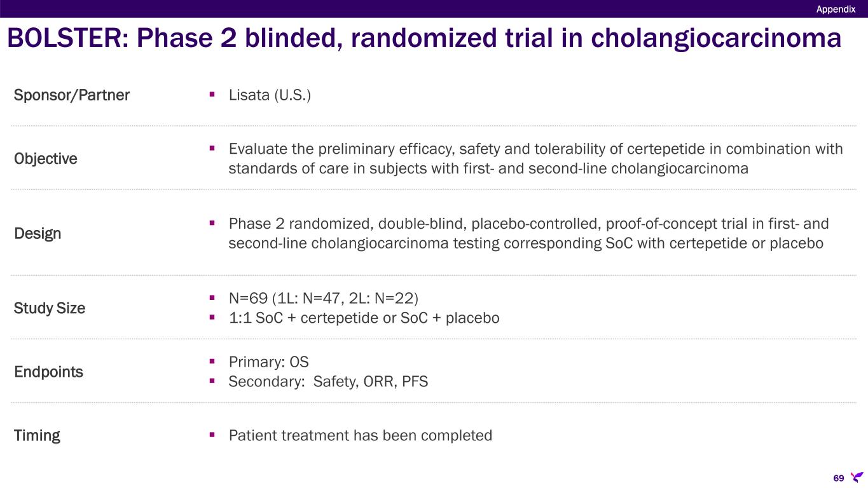Click the Endpoints row label
The image size is (868, 488).
pyautogui.click(x=48, y=372)
